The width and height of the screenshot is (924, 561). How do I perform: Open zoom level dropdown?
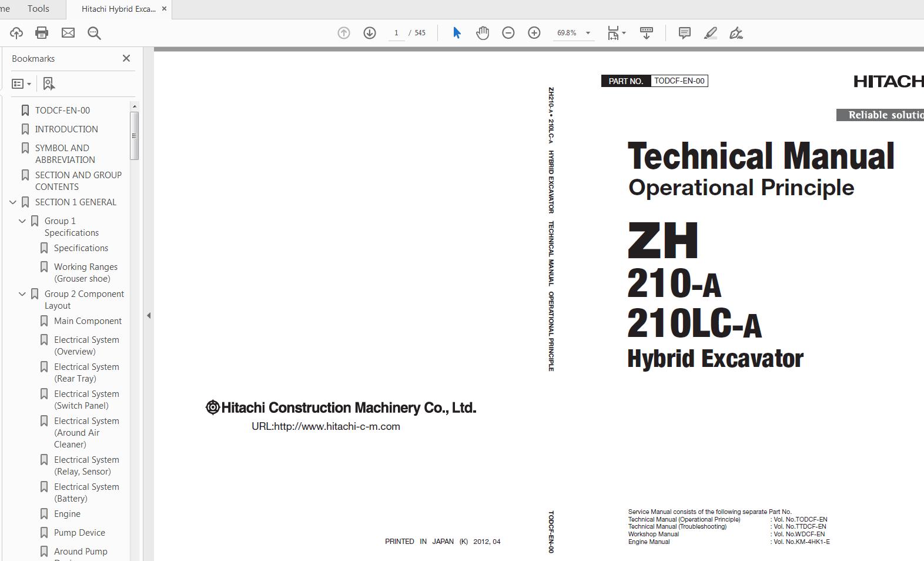pos(588,33)
